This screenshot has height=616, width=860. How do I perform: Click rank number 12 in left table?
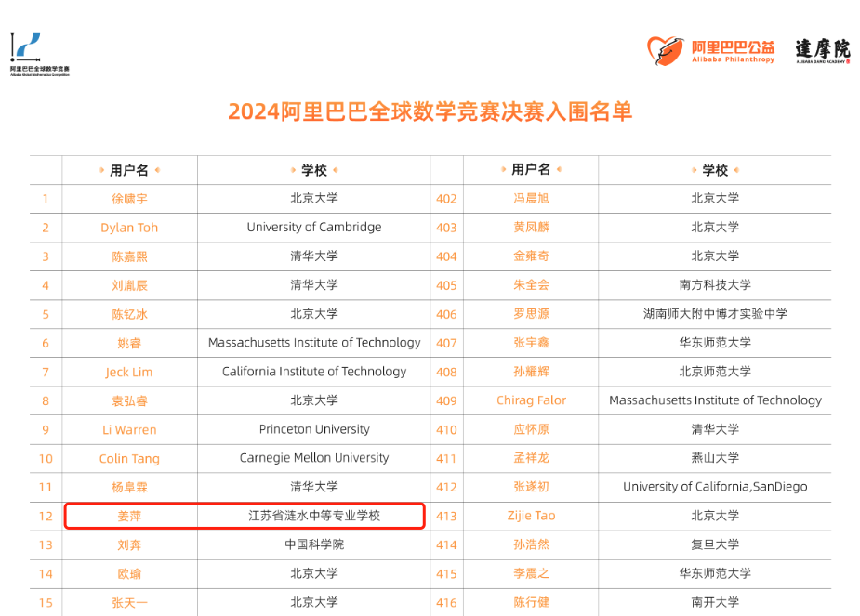click(x=46, y=517)
